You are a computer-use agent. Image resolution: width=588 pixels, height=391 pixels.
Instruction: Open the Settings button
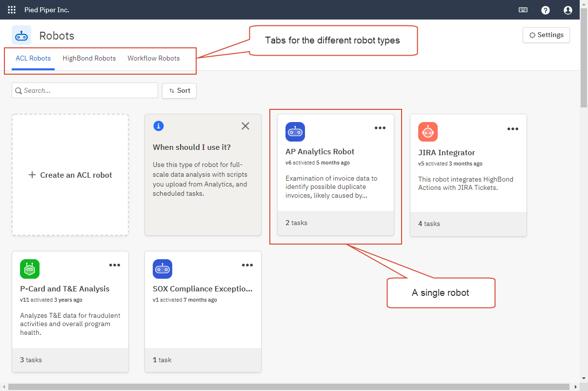point(546,35)
